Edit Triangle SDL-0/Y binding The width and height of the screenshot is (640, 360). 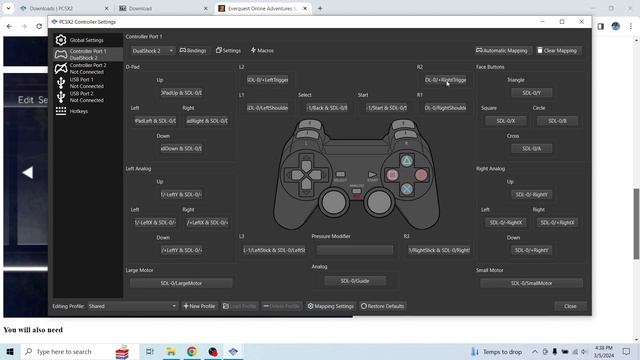[x=531, y=93]
